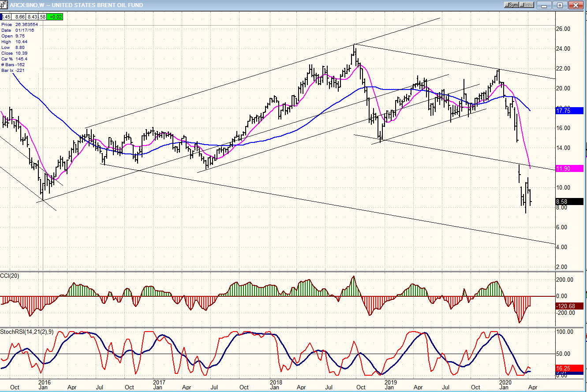Image resolution: width=587 pixels, height=392 pixels.
Task: Toggle the Intv link button
Action: [x=527, y=5]
